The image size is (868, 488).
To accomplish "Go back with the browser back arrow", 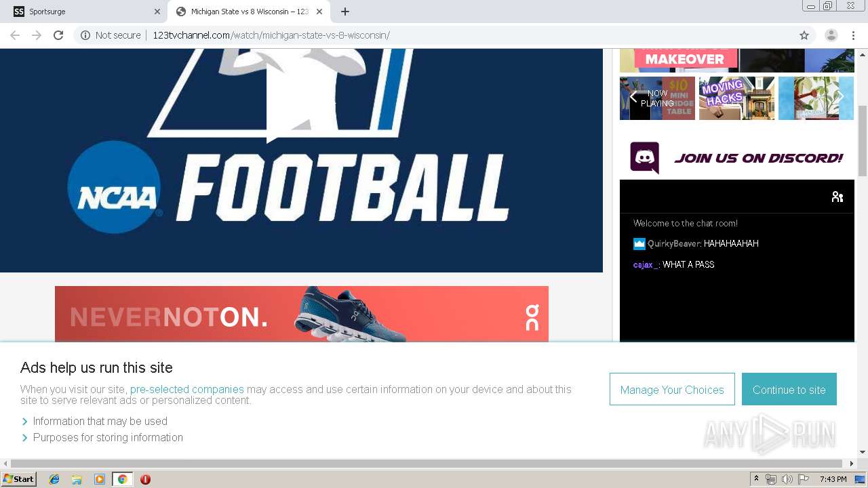I will pyautogui.click(x=15, y=35).
